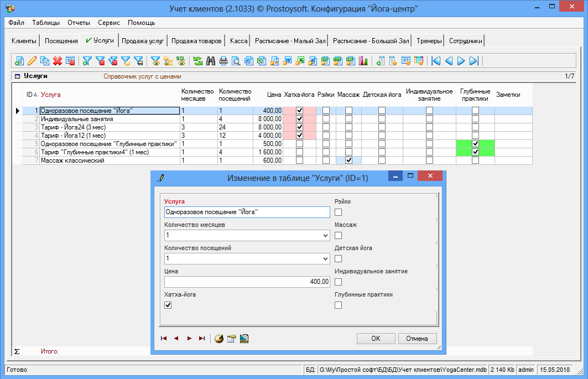Image resolution: width=588 pixels, height=379 pixels.
Task: Check Индивидуальное занятие checkbox in dialog
Action: click(338, 282)
